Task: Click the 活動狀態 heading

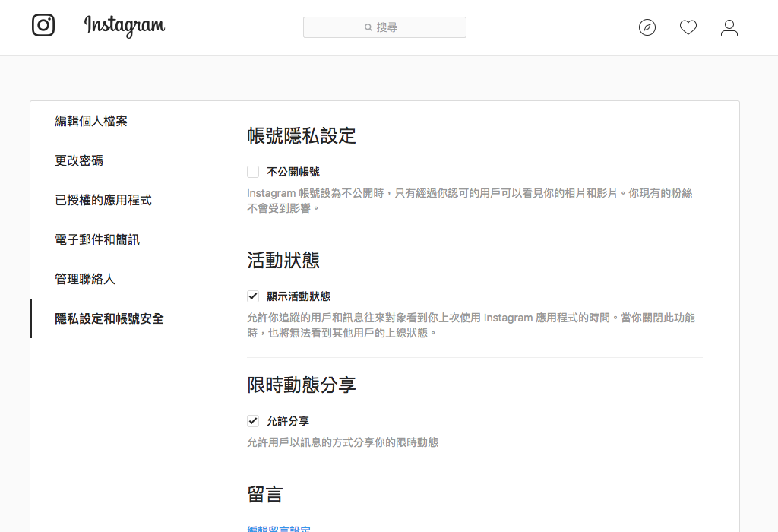Action: point(283,260)
